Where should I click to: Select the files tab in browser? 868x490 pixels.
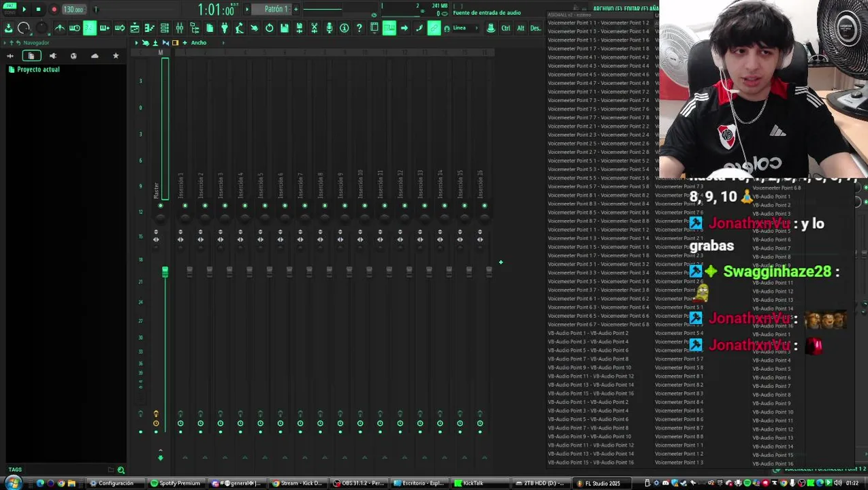tap(31, 56)
